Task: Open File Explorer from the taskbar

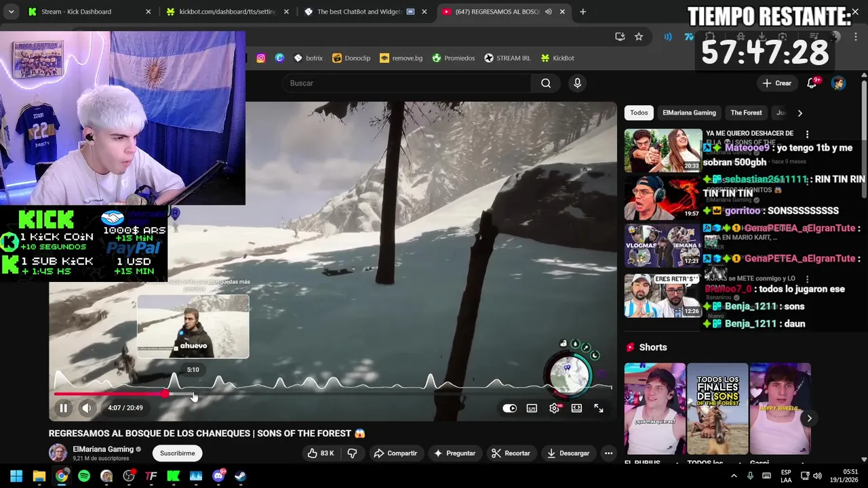Action: pyautogui.click(x=39, y=476)
